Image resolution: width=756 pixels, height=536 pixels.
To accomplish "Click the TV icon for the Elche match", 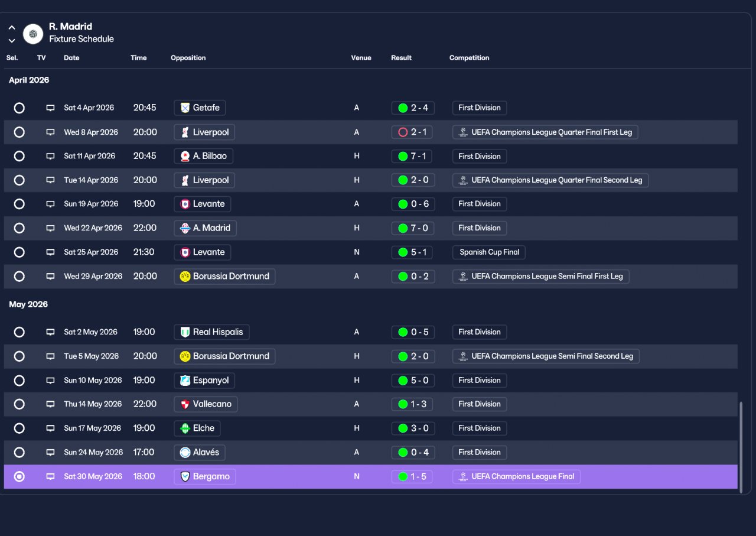I will coord(51,428).
